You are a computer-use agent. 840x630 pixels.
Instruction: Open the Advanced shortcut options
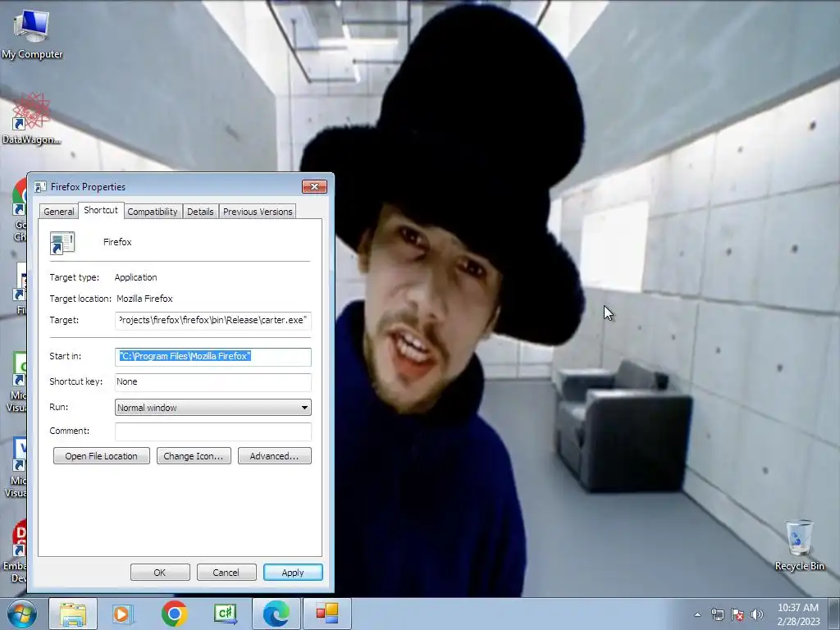(x=274, y=456)
